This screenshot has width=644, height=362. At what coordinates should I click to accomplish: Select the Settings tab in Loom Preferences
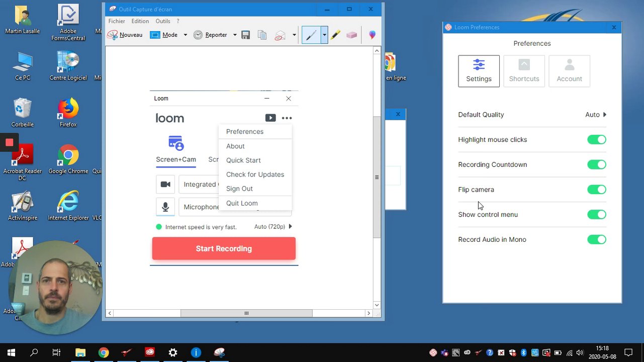(x=479, y=71)
